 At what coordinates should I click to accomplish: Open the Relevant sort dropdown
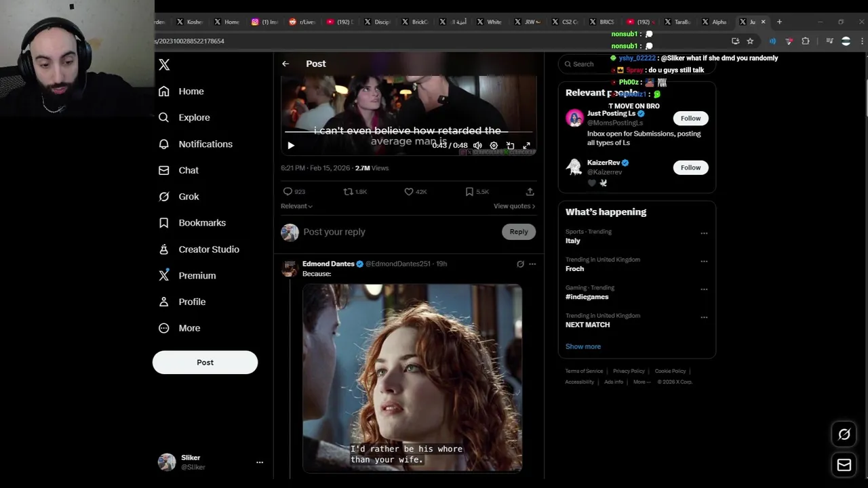296,206
